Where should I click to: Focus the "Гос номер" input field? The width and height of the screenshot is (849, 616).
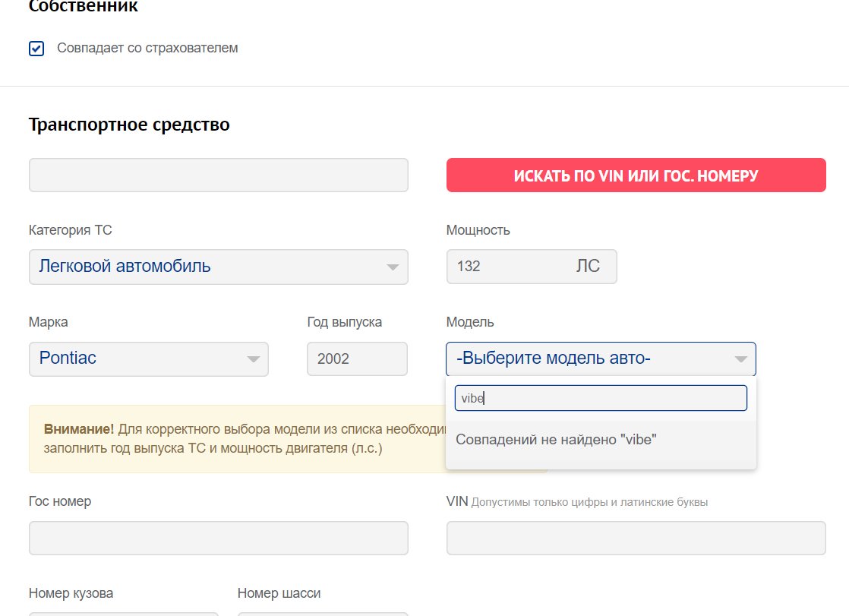click(218, 538)
